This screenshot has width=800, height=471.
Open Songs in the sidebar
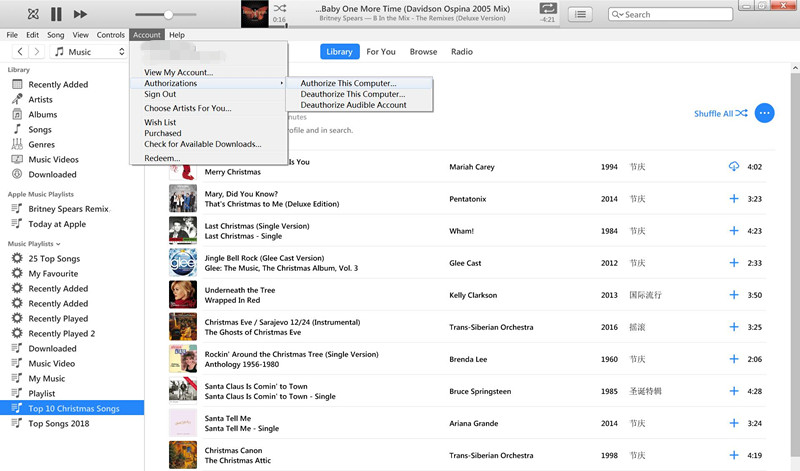click(x=40, y=130)
